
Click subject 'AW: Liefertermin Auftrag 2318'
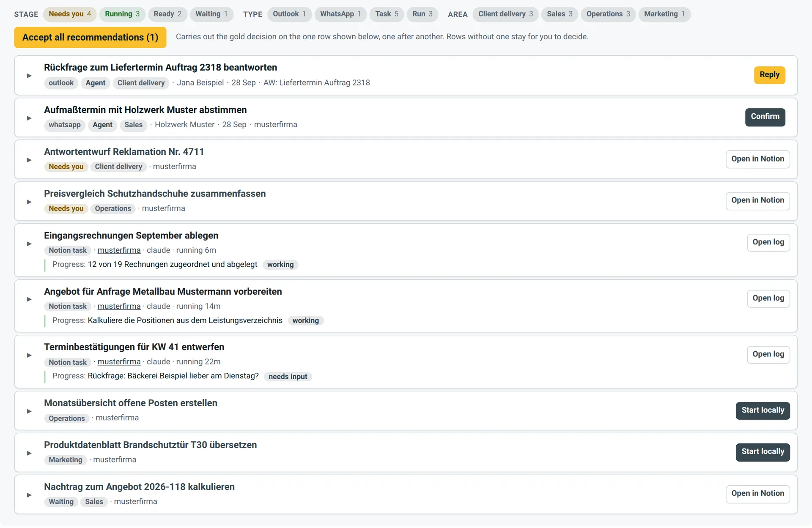[316, 83]
